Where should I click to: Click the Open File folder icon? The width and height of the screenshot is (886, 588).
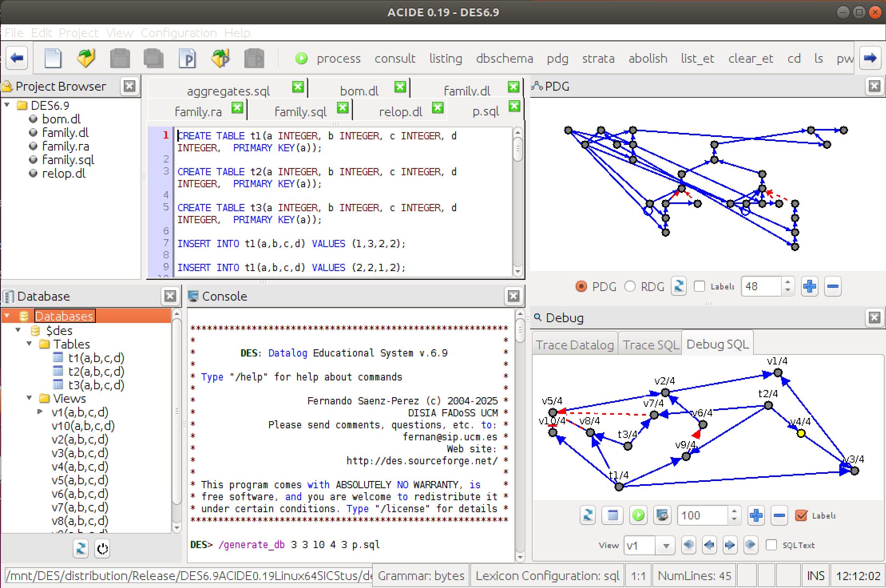(x=86, y=59)
